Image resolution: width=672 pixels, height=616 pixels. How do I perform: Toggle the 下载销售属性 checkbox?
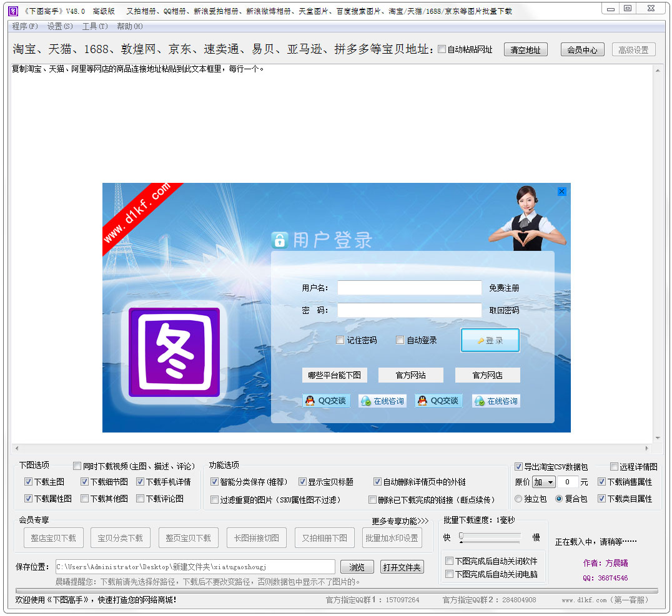click(x=601, y=482)
